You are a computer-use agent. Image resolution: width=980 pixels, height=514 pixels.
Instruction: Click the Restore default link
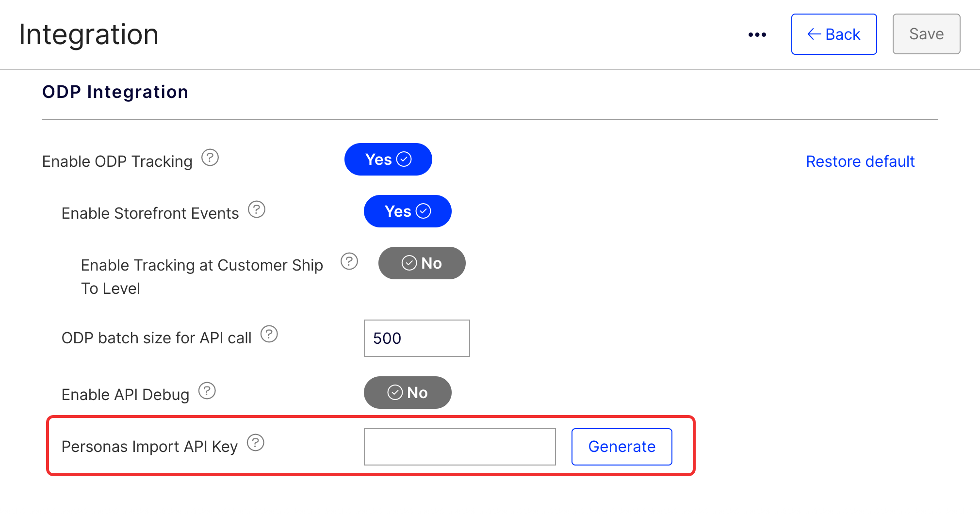(860, 161)
